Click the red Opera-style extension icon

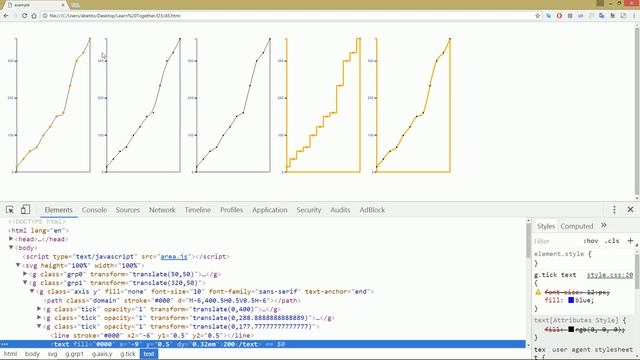point(559,16)
